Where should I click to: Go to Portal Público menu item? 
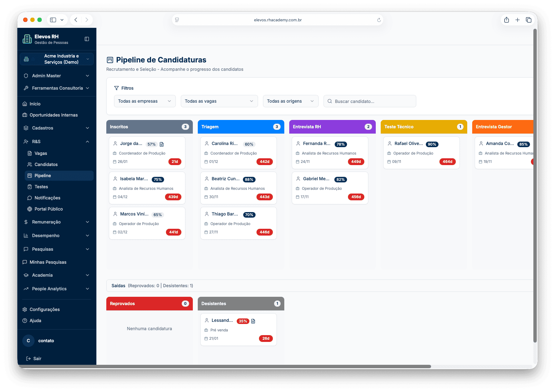point(49,209)
